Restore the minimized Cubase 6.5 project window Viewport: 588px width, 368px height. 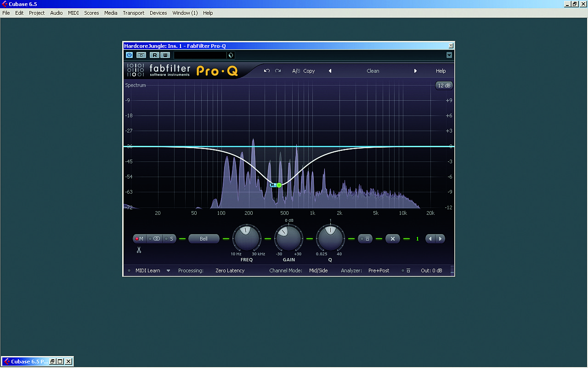pyautogui.click(x=52, y=362)
